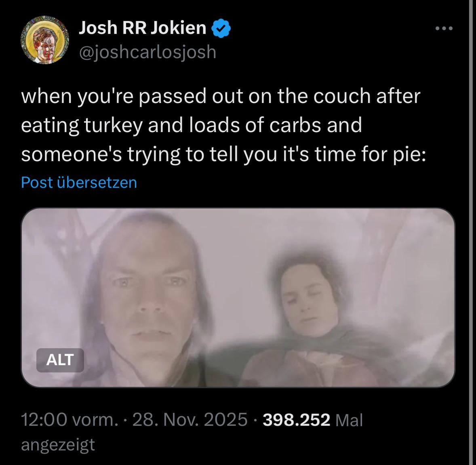Open the three-dot more options menu

tap(444, 29)
